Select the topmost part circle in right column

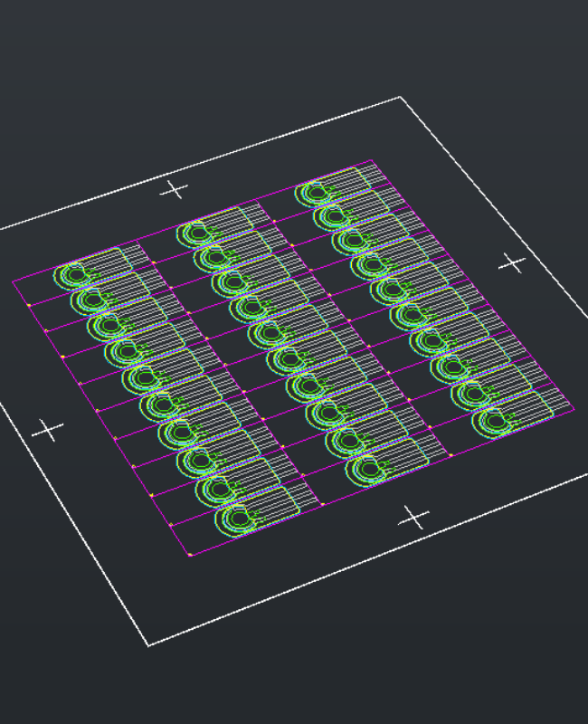coord(316,193)
